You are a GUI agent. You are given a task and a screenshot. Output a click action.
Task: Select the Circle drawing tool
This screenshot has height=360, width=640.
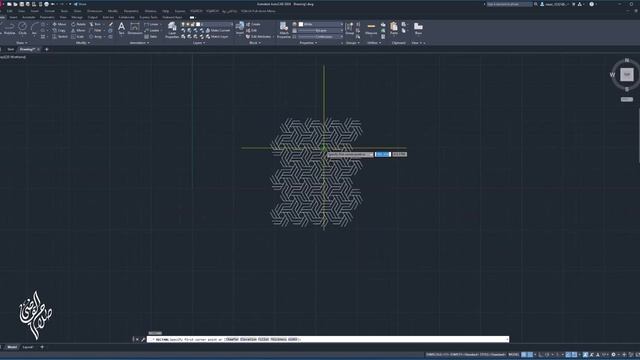tap(22, 28)
